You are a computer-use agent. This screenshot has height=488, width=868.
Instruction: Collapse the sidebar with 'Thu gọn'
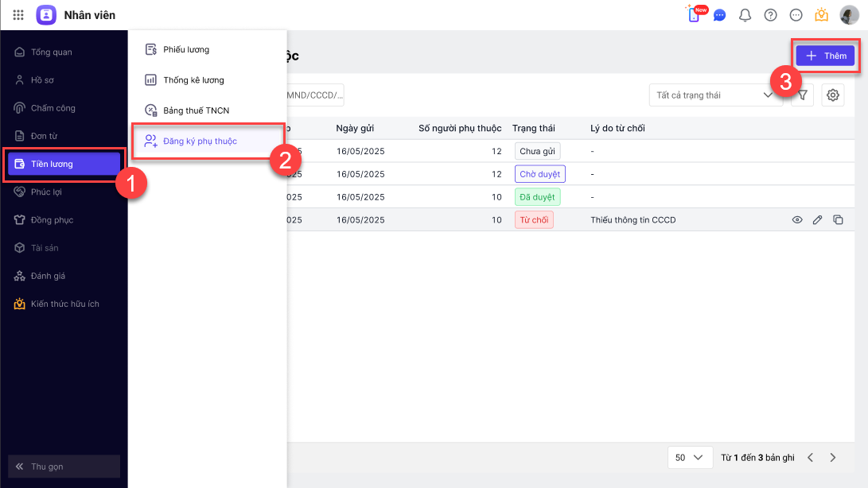click(x=64, y=467)
